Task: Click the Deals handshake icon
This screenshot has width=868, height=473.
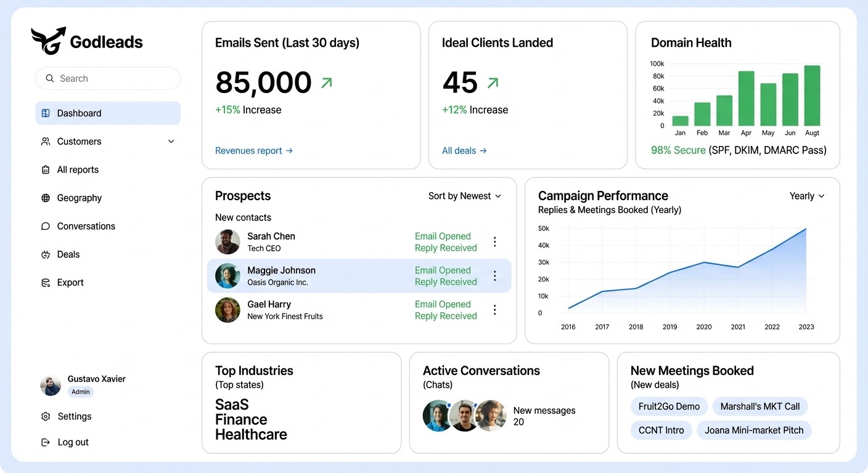Action: [x=44, y=254]
